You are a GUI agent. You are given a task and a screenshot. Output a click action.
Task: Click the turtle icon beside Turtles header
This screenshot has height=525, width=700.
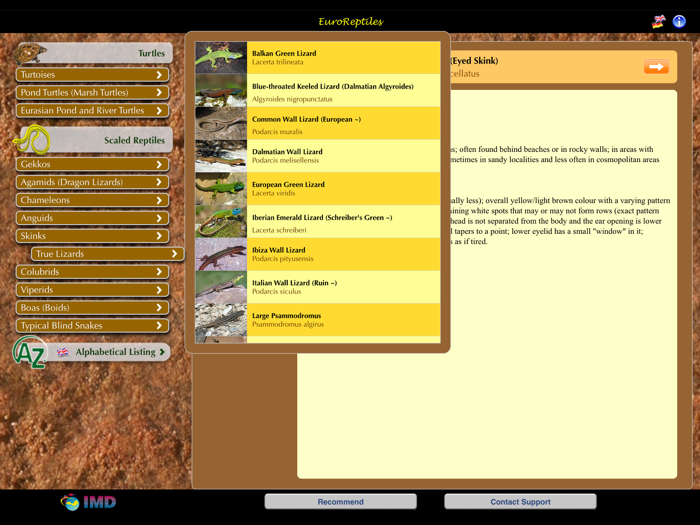pyautogui.click(x=30, y=53)
